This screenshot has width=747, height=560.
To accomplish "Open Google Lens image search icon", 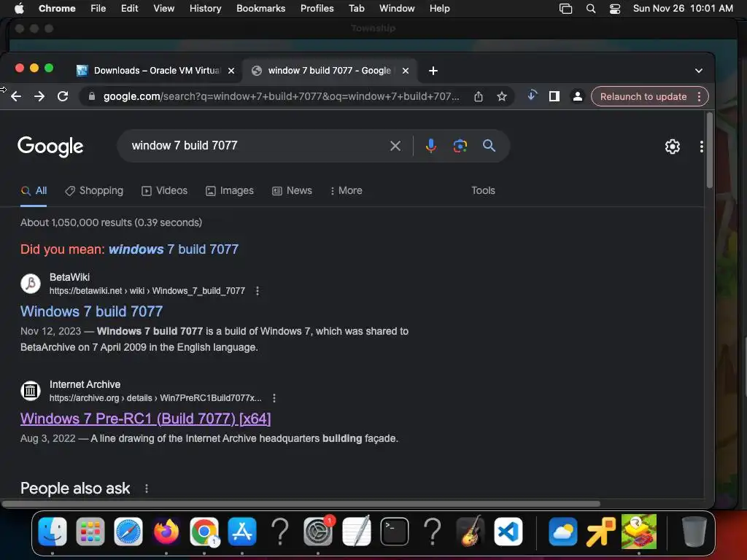I will tap(460, 146).
